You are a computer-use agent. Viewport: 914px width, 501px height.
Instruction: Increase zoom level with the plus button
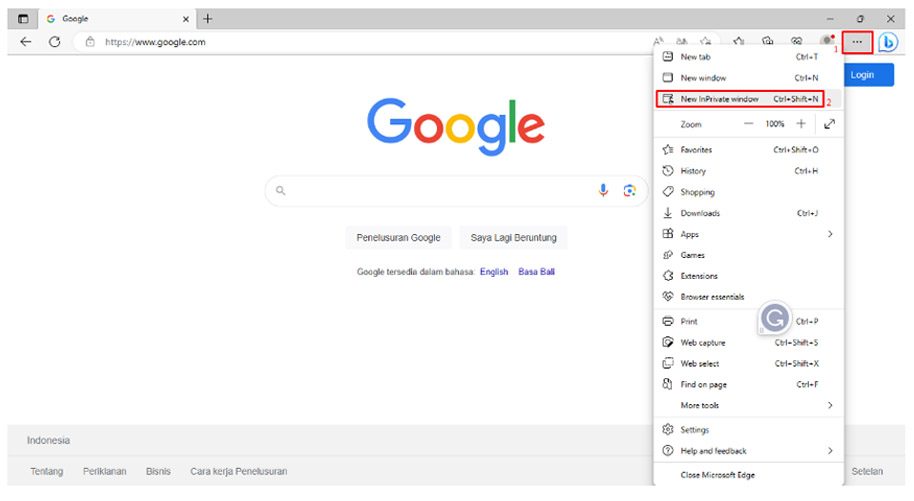tap(800, 124)
